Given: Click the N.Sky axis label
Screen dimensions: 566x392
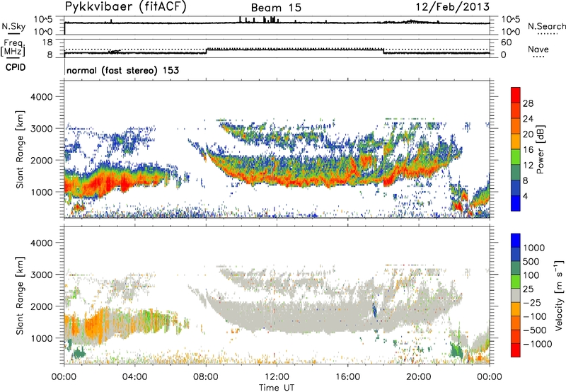Looking at the screenshot, I should tap(13, 26).
